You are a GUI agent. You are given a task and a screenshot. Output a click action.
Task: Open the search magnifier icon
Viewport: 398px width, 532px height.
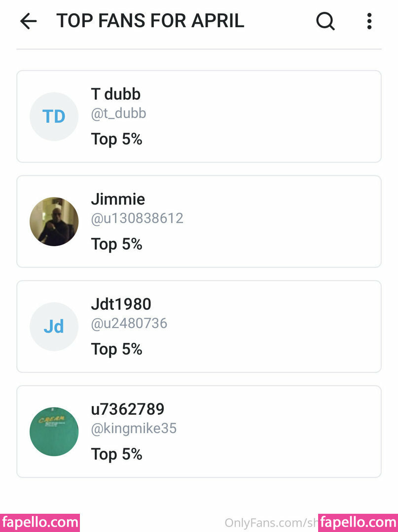pos(326,21)
